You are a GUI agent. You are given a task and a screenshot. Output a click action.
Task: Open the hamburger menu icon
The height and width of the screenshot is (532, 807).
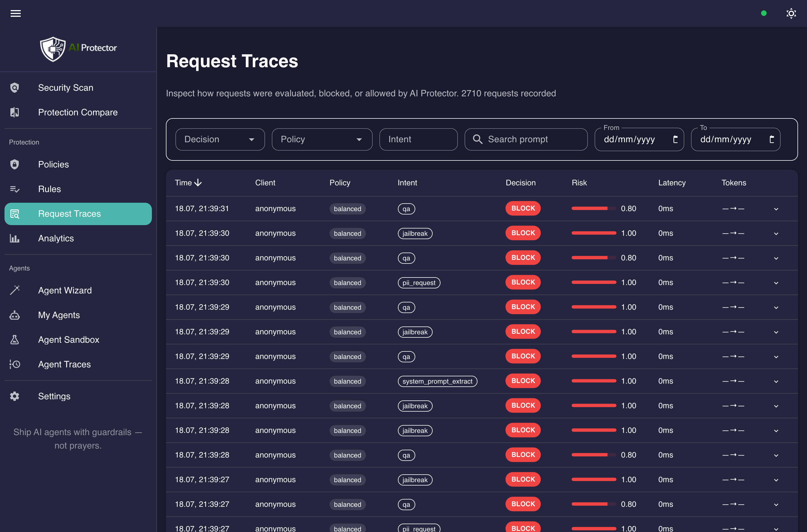pyautogui.click(x=16, y=13)
